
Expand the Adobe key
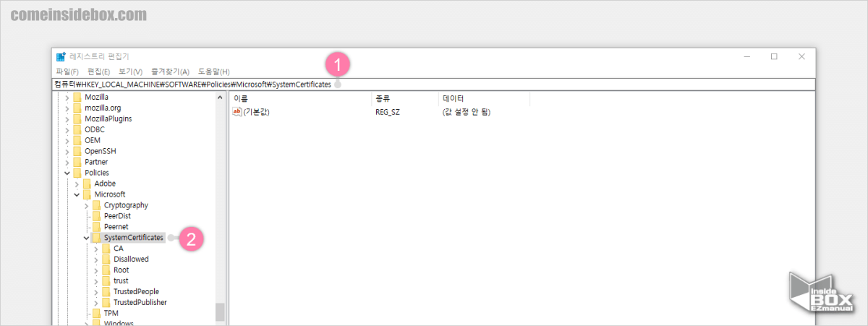tap(77, 184)
